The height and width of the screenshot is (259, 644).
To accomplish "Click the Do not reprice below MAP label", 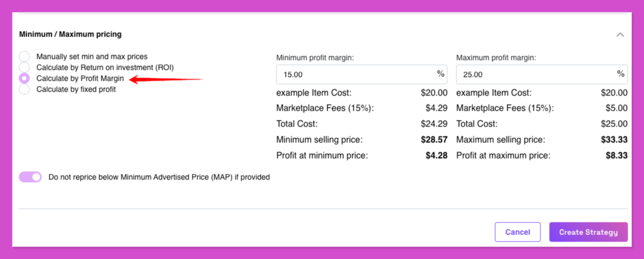I will tap(159, 177).
